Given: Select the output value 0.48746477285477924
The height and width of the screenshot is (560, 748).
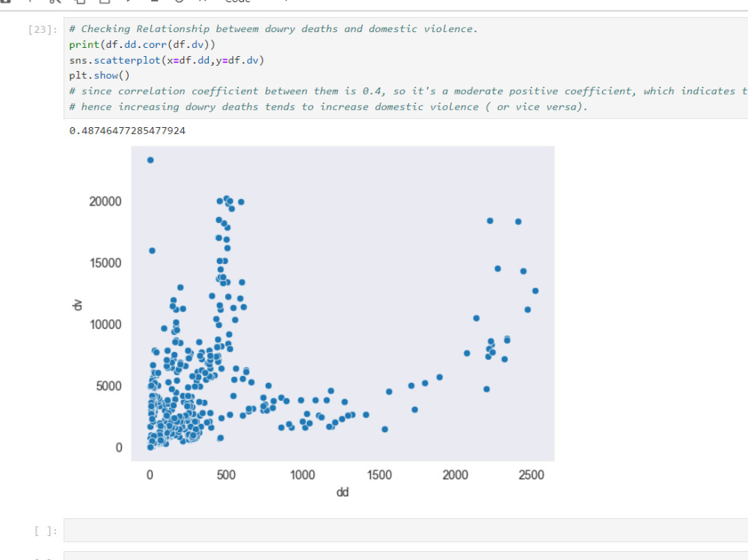Looking at the screenshot, I should point(127,131).
